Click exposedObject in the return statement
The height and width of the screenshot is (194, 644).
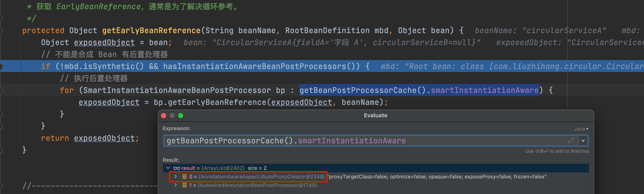coord(104,138)
